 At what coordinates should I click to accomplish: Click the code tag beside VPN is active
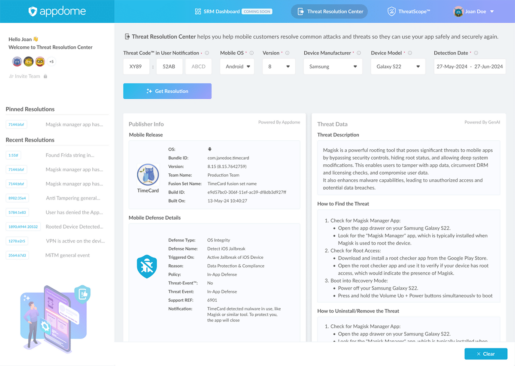click(x=17, y=241)
